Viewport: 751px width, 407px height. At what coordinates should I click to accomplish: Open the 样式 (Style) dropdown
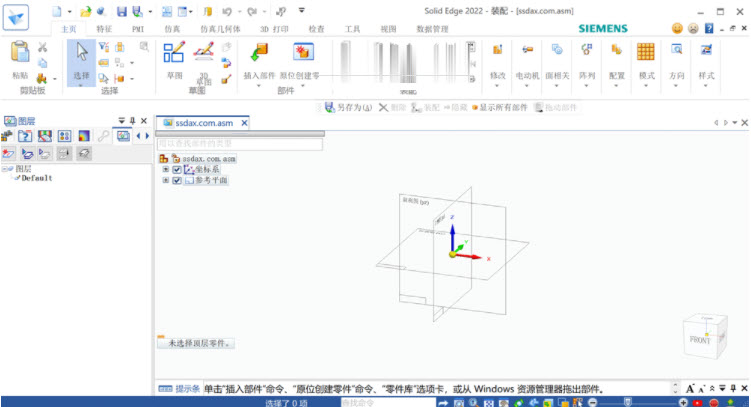tap(706, 86)
